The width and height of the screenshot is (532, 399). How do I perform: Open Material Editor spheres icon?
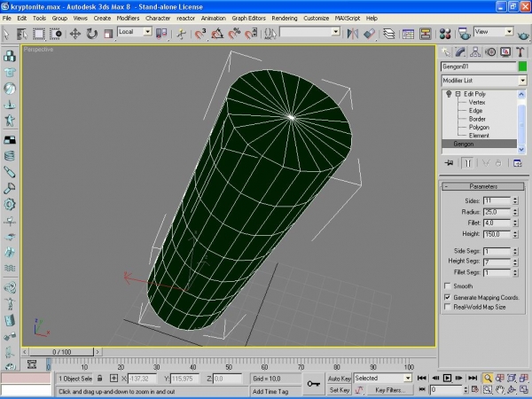[x=445, y=34]
